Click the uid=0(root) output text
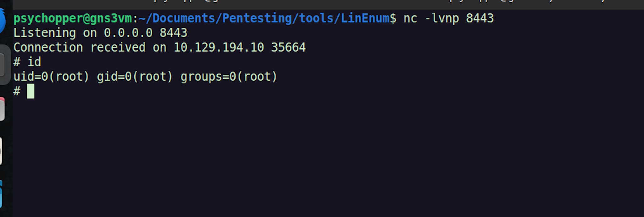The height and width of the screenshot is (217, 644). pos(51,77)
